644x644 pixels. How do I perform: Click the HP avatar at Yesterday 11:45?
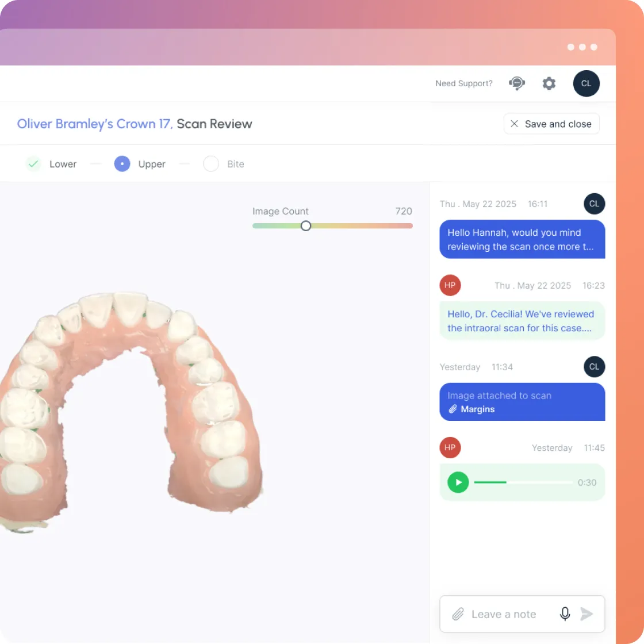point(450,448)
